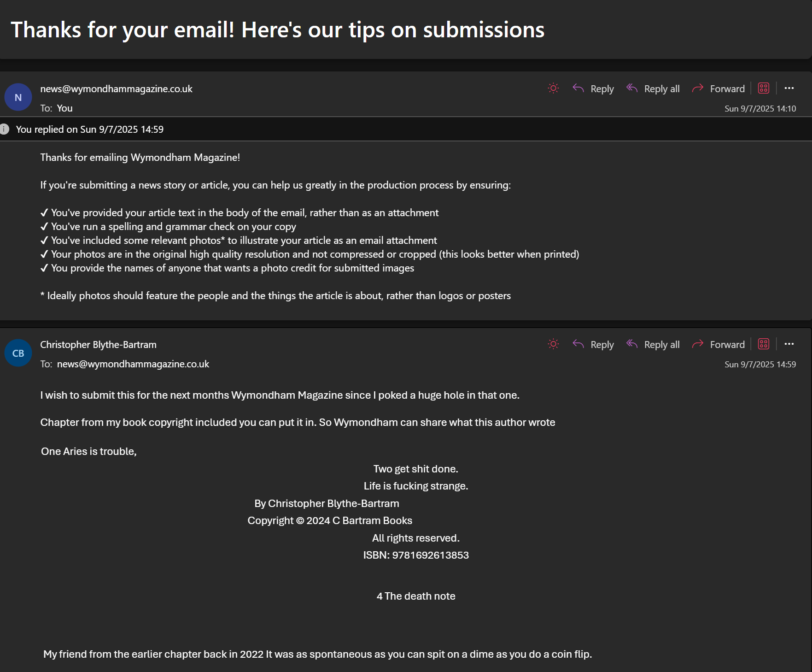Reply to Christopher Blythe-Bartram's message
The height and width of the screenshot is (672, 812).
pyautogui.click(x=593, y=344)
